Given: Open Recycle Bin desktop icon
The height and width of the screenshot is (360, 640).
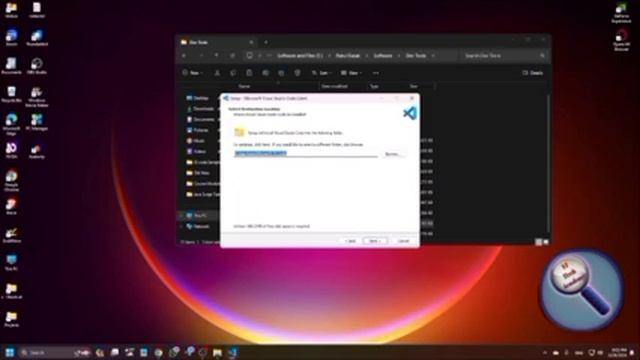Looking at the screenshot, I should (x=11, y=94).
